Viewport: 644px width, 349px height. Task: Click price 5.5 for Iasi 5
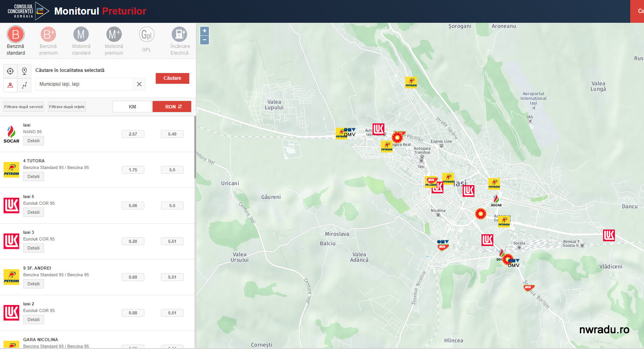point(172,206)
